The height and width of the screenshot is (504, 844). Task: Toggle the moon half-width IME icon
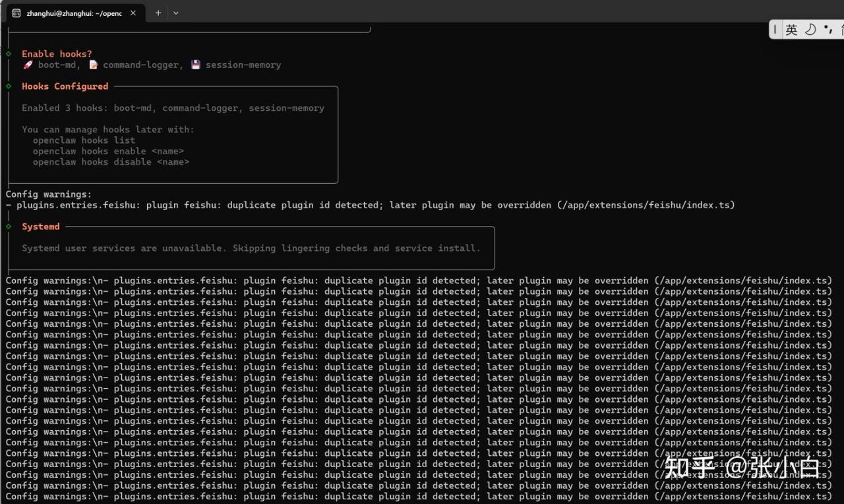pyautogui.click(x=810, y=30)
